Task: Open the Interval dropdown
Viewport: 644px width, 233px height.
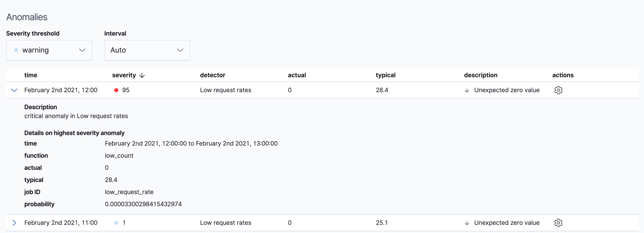Action: point(147,50)
